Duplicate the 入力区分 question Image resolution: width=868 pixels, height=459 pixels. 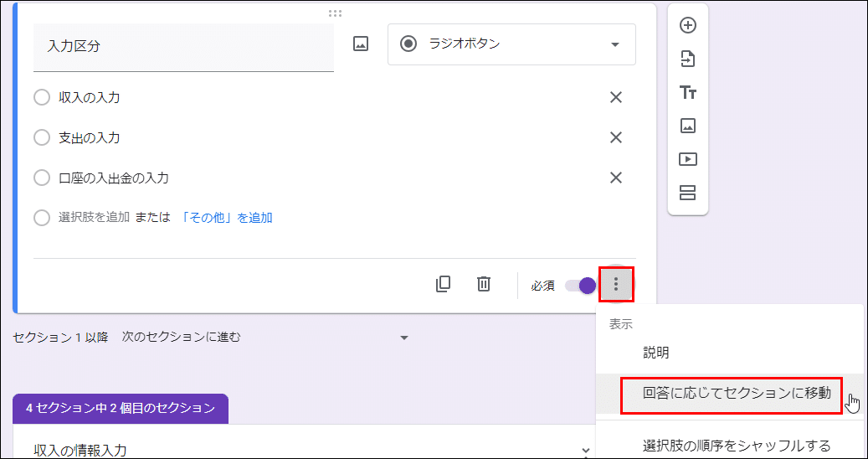coord(443,284)
